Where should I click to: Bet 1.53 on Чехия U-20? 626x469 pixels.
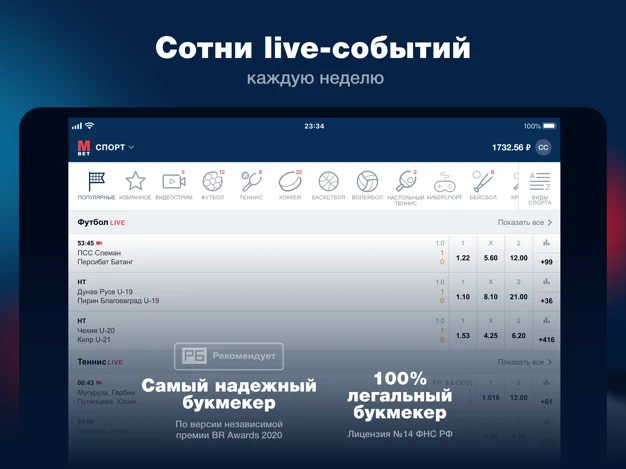[463, 335]
